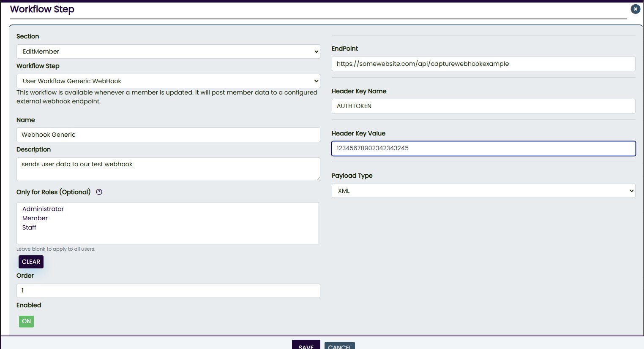Viewport: 644px width, 349px height.
Task: Open the Payload Type dropdown
Action: [483, 191]
